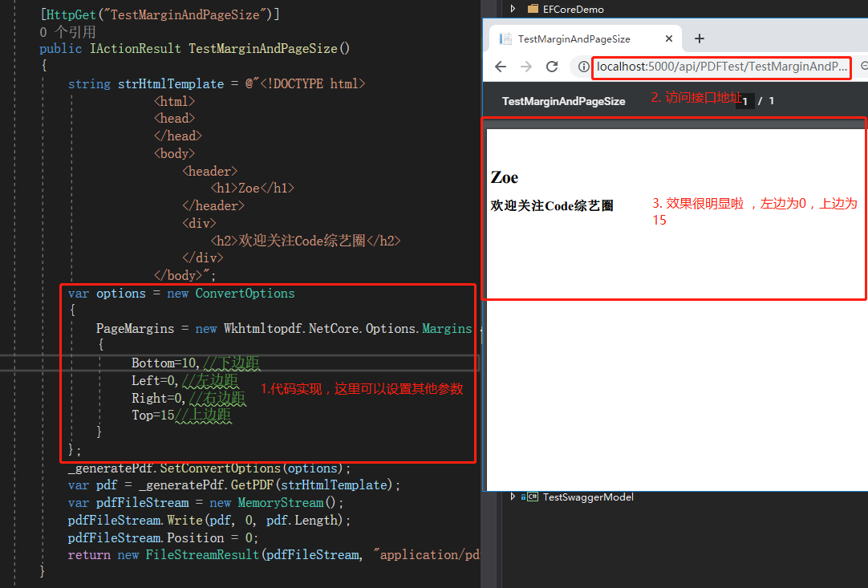Click the browser forward arrow button

pos(526,67)
